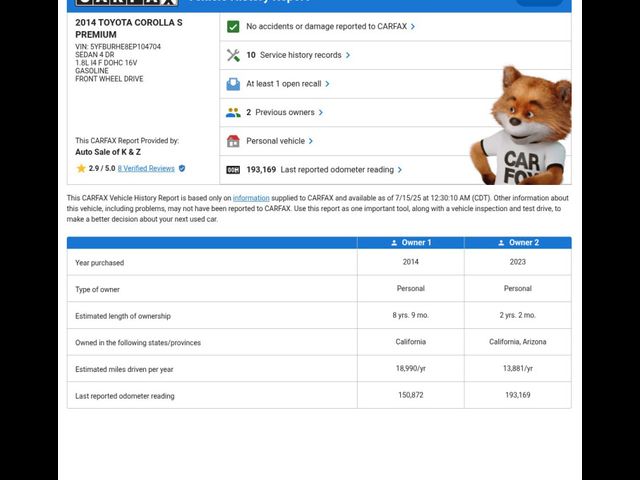Click the Type of owner row label

[x=98, y=290]
